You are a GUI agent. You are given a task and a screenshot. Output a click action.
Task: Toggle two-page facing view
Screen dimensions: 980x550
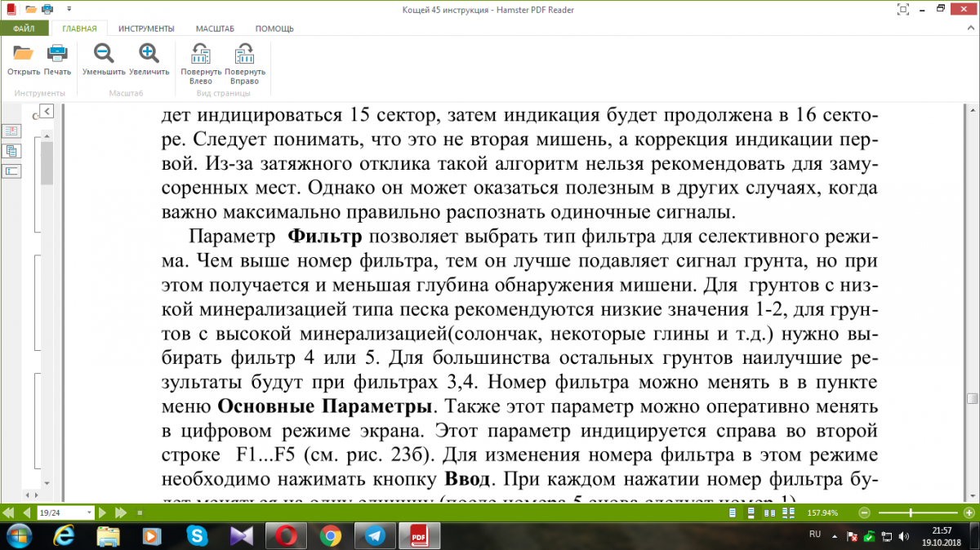point(769,513)
